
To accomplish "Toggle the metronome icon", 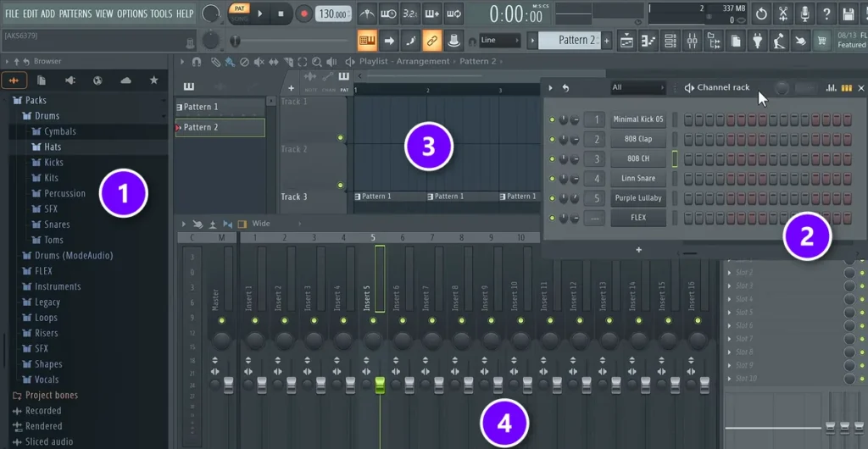I will [x=366, y=14].
